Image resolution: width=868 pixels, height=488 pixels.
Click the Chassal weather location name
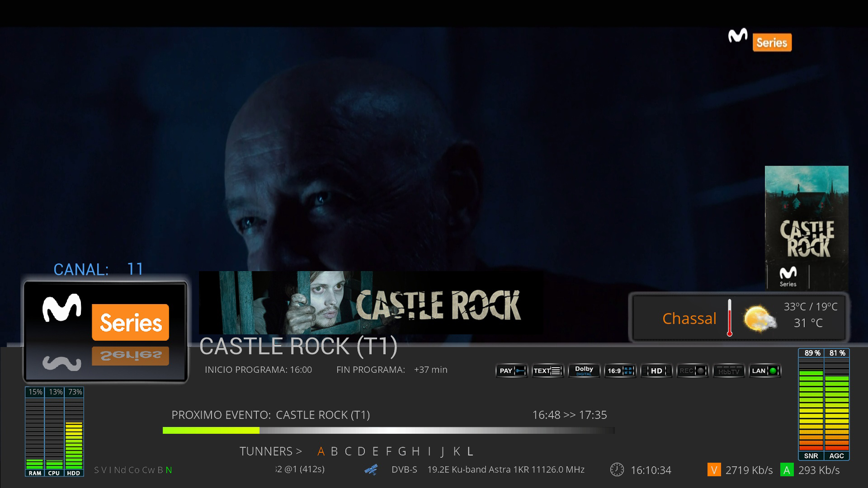tap(689, 319)
